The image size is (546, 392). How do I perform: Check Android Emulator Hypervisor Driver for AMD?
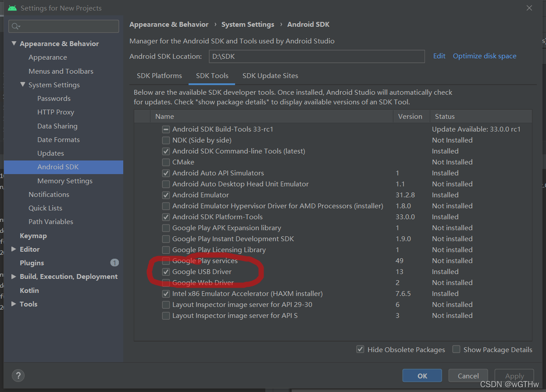166,206
